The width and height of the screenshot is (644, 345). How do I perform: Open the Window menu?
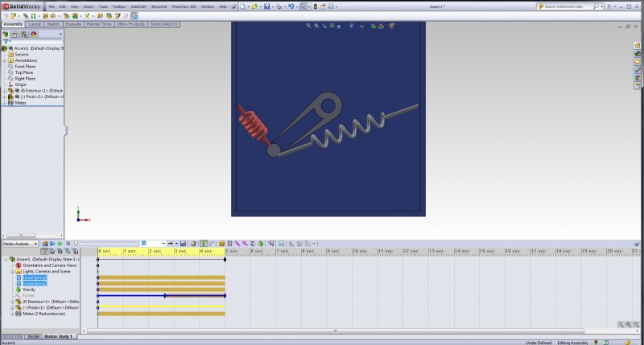[x=208, y=6]
